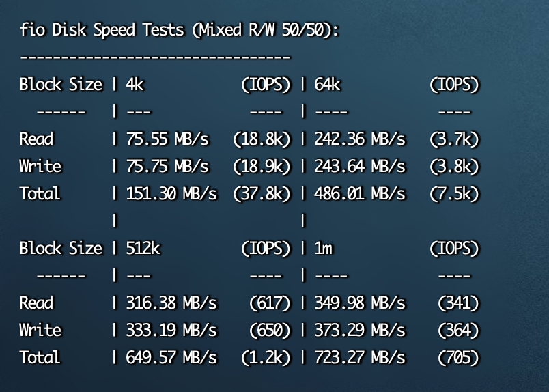Click the (18.8k) 4k read IOPS value

[262, 139]
